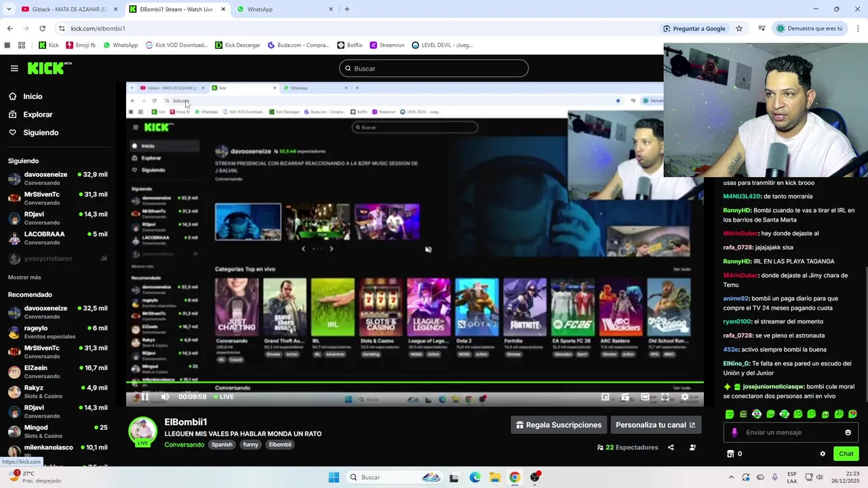Viewport: 868px width, 488px height.
Task: Pick the heart-eyes quick emote in chat
Action: coord(852,414)
